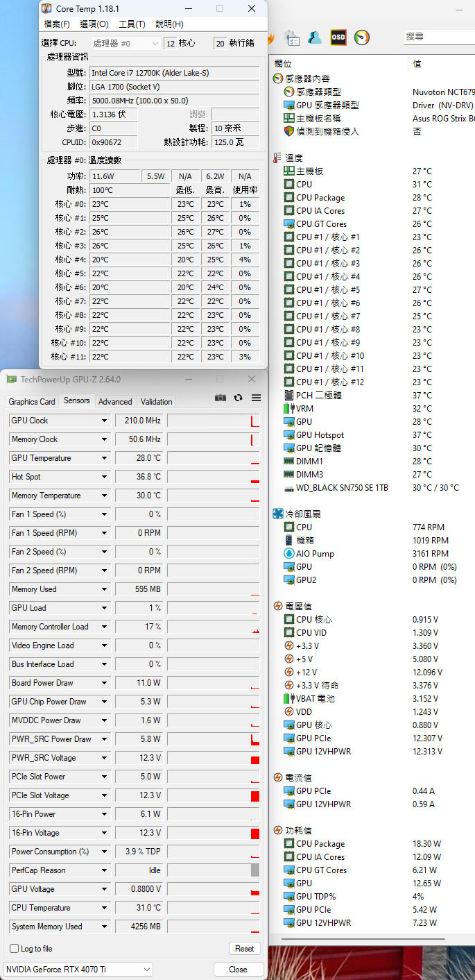The width and height of the screenshot is (475, 980).
Task: Open the GPU-Z hamburger menu
Action: point(256,398)
